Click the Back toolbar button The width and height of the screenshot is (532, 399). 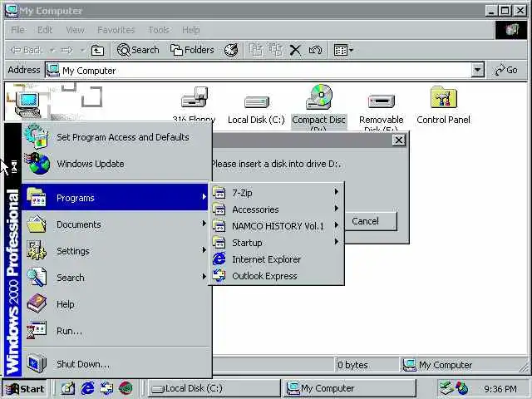tap(27, 50)
